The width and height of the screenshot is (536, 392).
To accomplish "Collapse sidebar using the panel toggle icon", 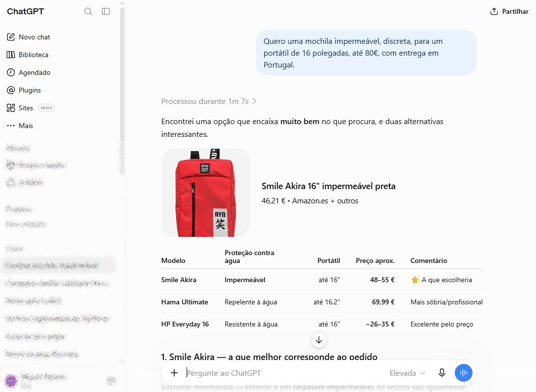I will click(x=106, y=11).
